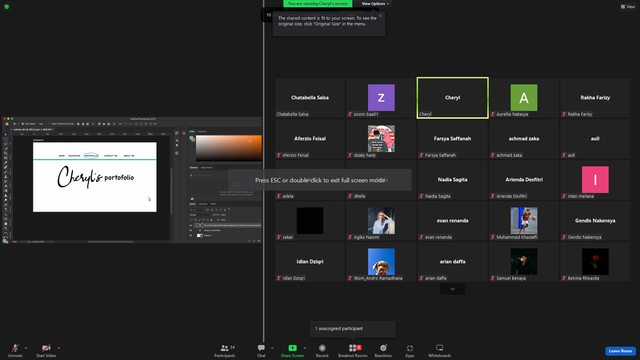
Task: Click 'You are viewing Cheryl's screen' banner
Action: pyautogui.click(x=318, y=4)
